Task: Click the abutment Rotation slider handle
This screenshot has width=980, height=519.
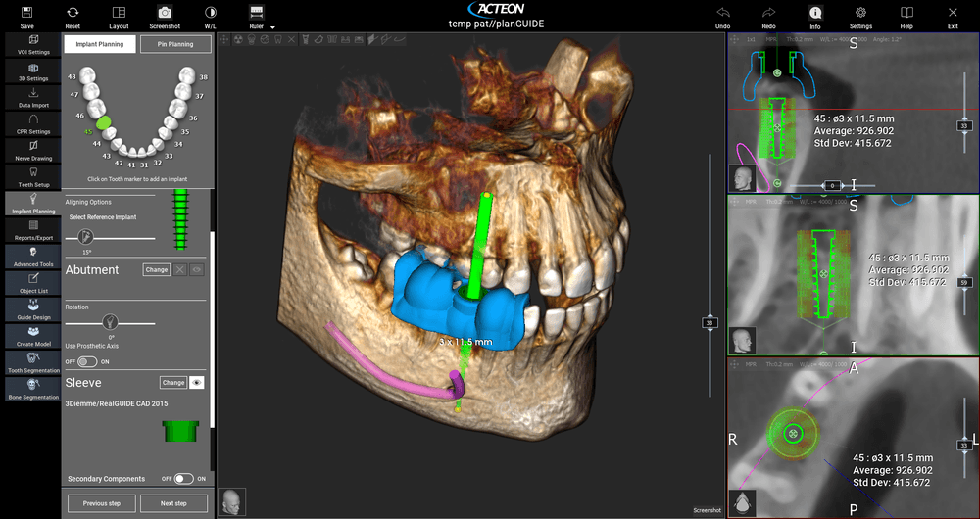Action: point(111,320)
